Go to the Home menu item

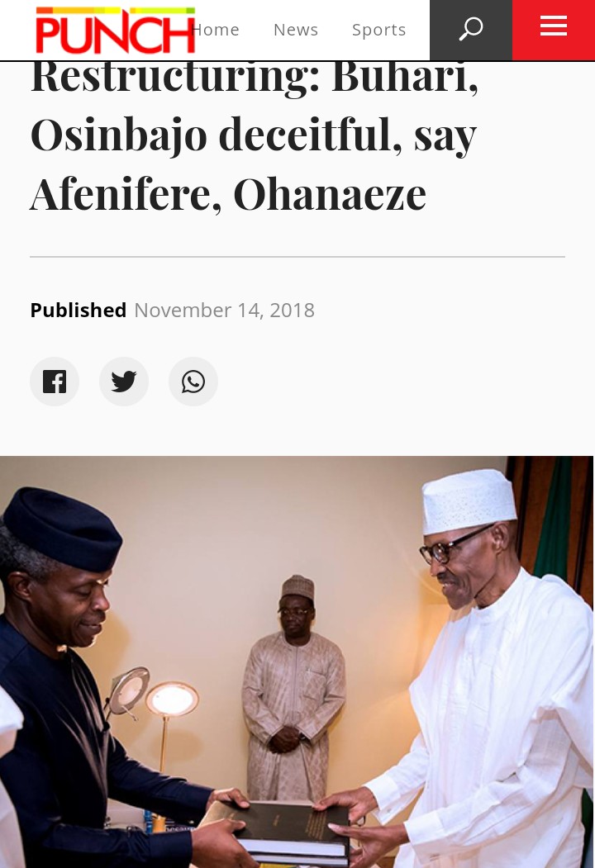217,30
